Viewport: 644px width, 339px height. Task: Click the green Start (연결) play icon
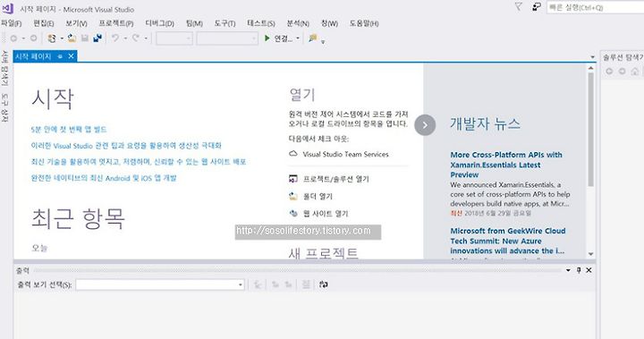(267, 38)
